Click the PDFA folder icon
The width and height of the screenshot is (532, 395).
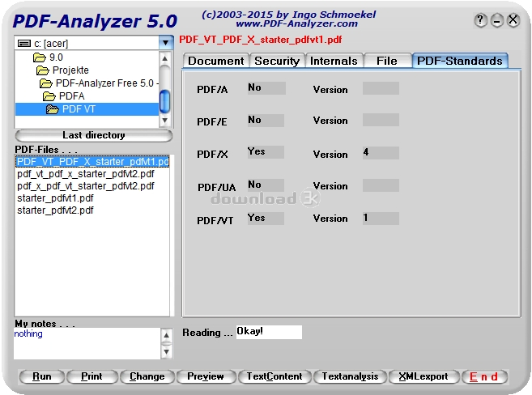49,96
